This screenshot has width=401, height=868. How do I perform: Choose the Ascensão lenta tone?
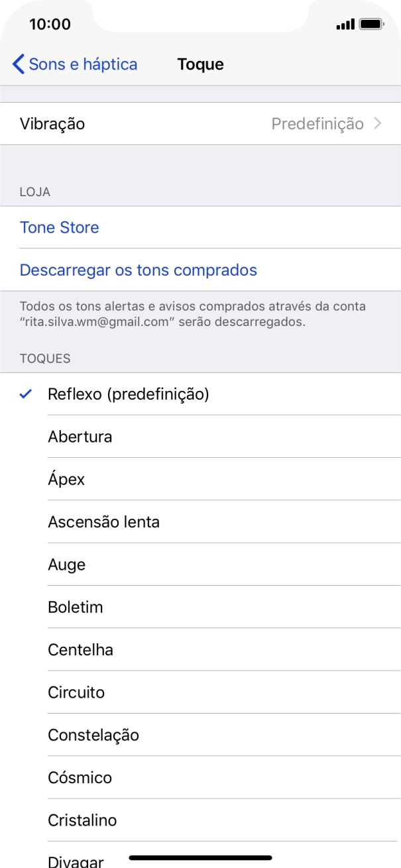click(103, 521)
